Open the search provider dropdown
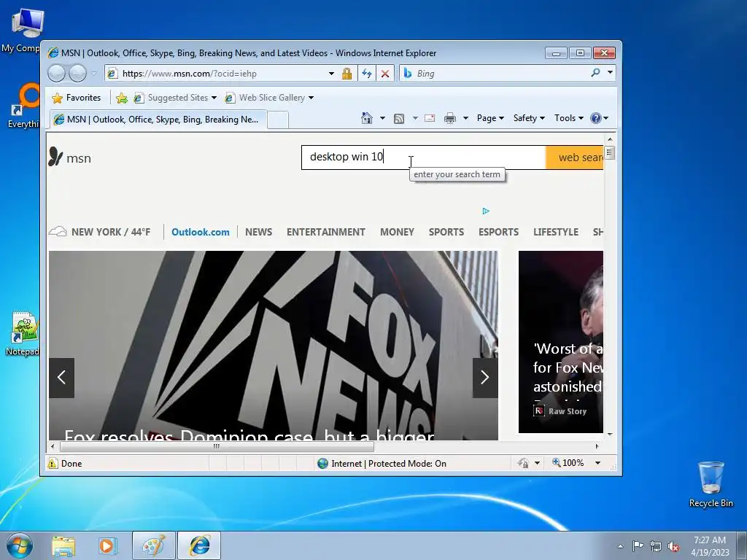 pyautogui.click(x=610, y=73)
